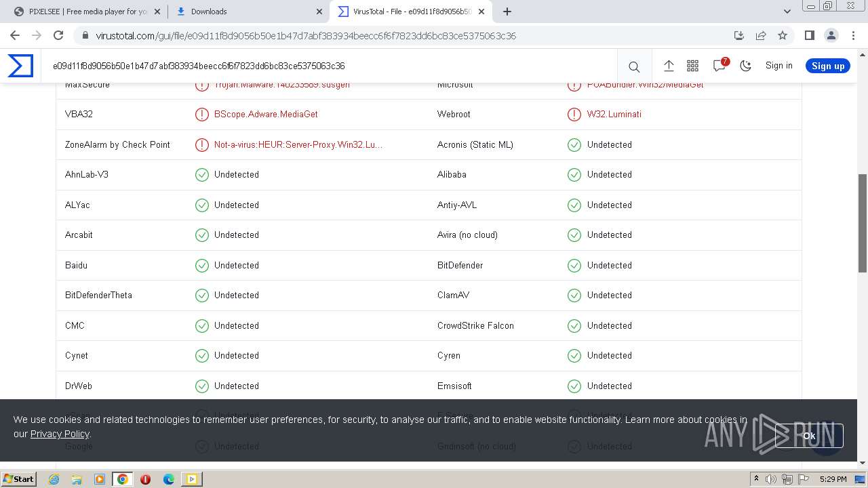
Task: Toggle the browser side panel
Action: click(x=809, y=35)
